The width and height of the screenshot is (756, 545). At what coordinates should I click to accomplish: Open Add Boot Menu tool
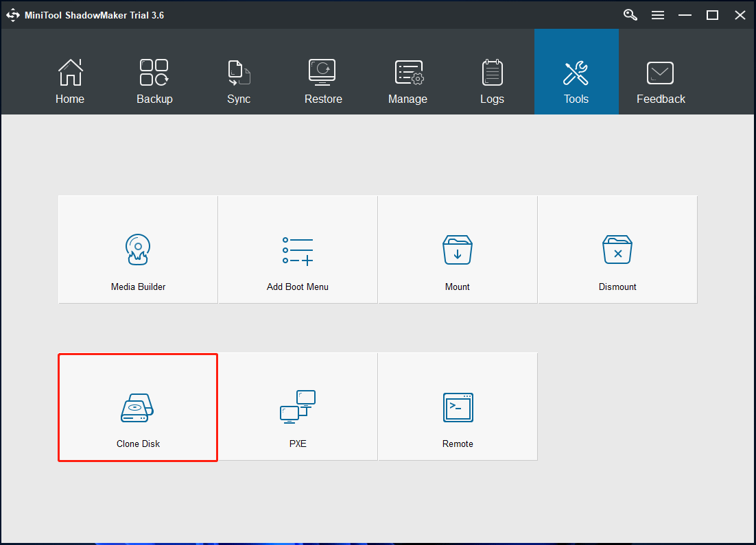coord(298,250)
